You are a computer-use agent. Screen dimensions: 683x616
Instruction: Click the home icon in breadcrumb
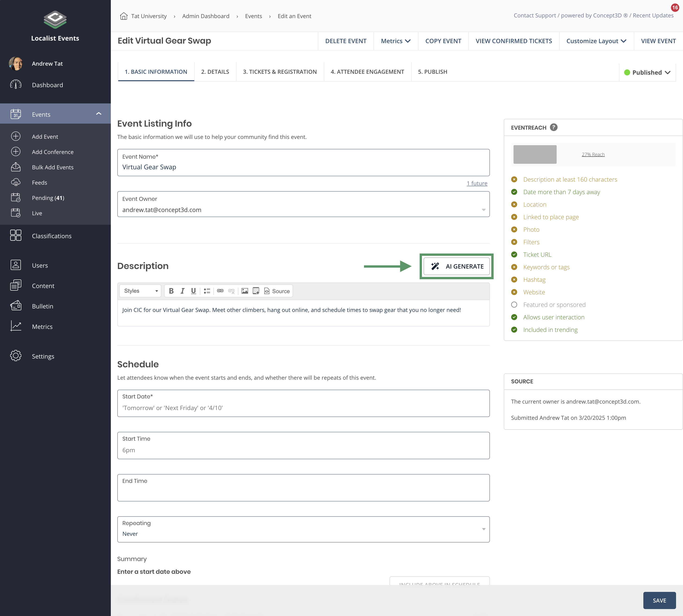[124, 16]
